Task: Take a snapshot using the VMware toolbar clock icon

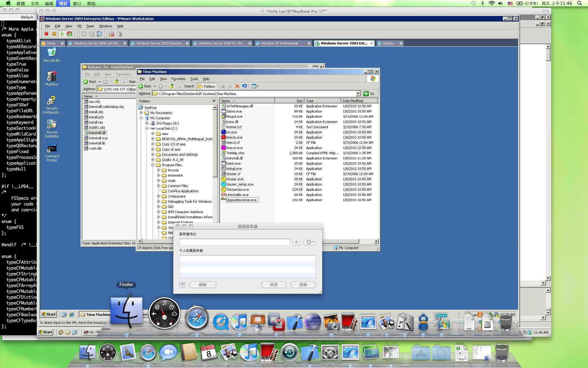Action: 84,34
